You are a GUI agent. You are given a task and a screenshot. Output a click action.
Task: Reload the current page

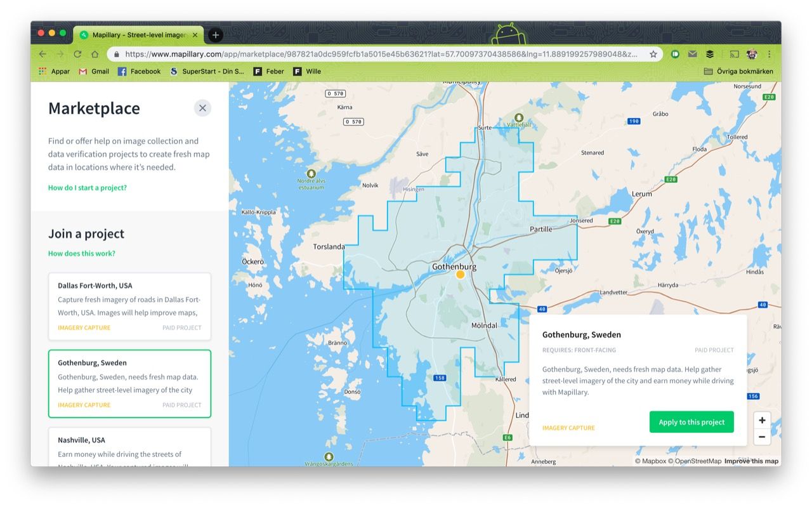pos(77,55)
